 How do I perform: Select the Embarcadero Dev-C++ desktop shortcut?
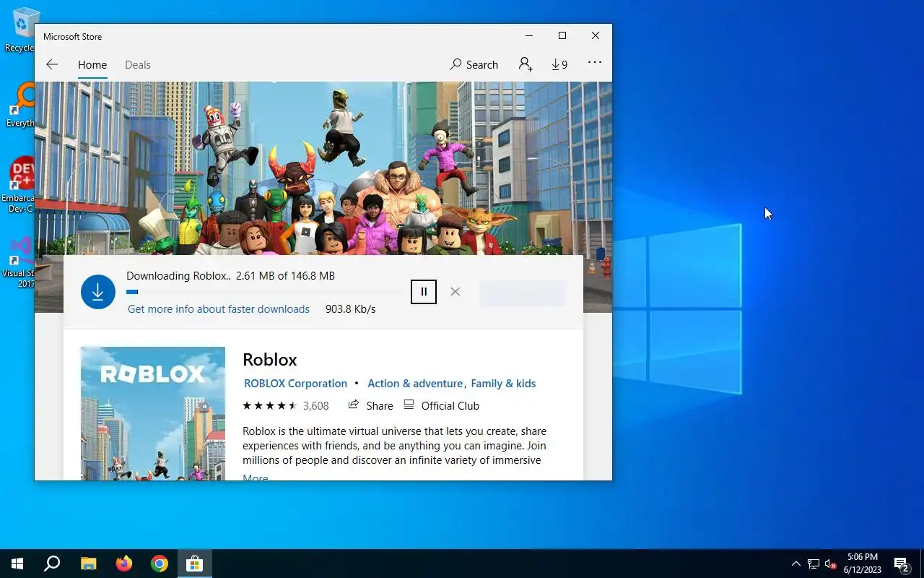click(x=20, y=185)
